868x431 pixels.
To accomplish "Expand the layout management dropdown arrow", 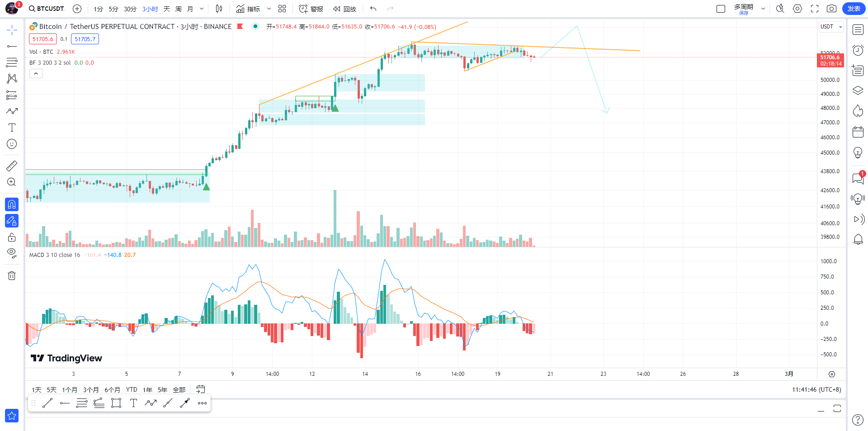I will click(763, 9).
